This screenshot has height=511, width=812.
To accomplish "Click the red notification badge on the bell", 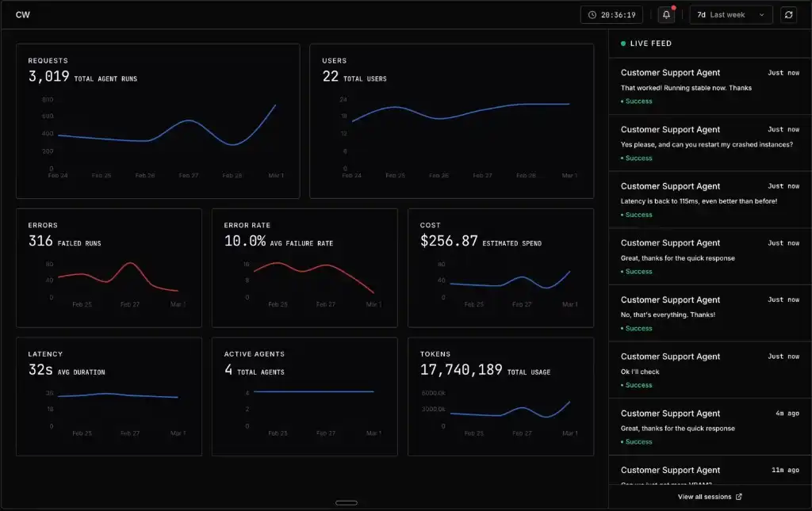I will coord(673,8).
